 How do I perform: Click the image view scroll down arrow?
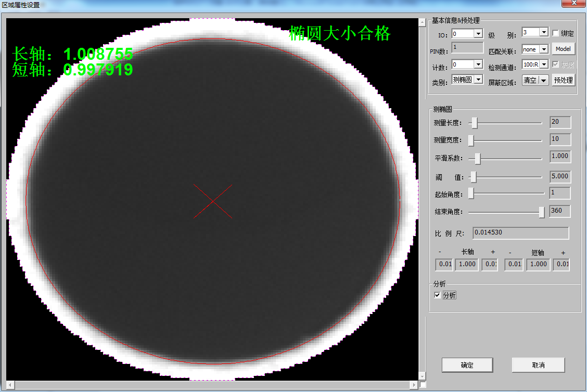422,376
